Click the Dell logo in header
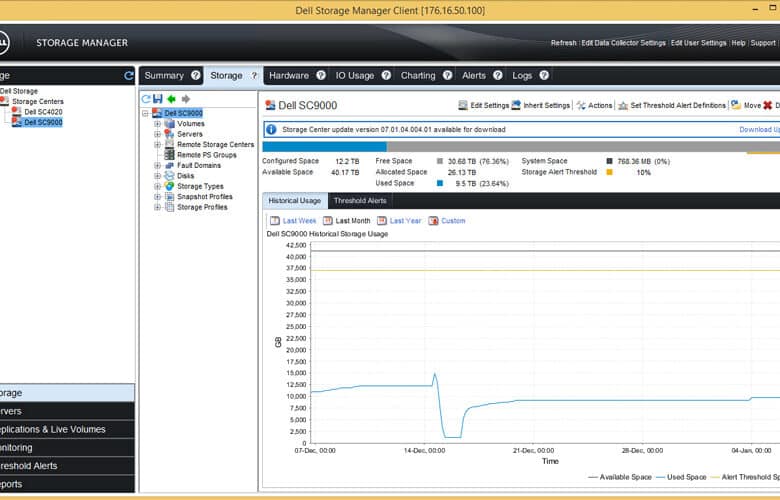This screenshot has width=780, height=500. pyautogui.click(x=3, y=43)
